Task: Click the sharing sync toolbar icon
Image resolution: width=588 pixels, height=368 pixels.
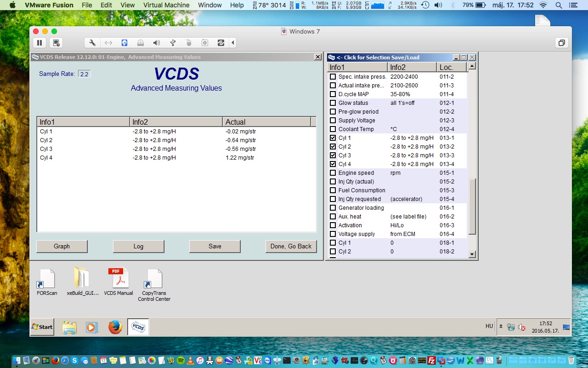Action: pyautogui.click(x=221, y=43)
